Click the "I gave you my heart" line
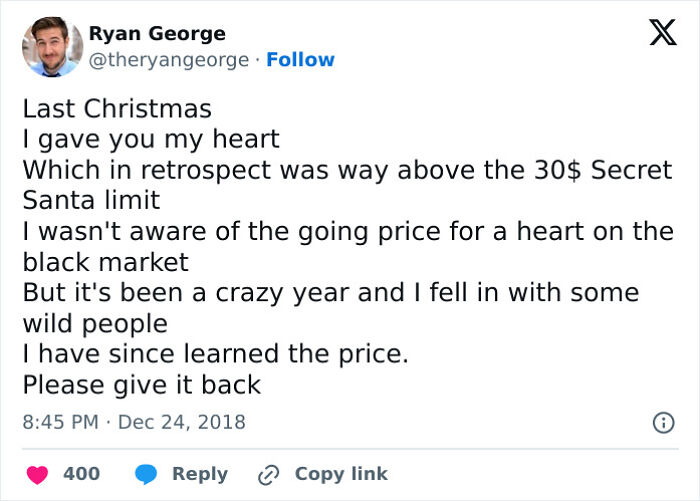 [151, 138]
